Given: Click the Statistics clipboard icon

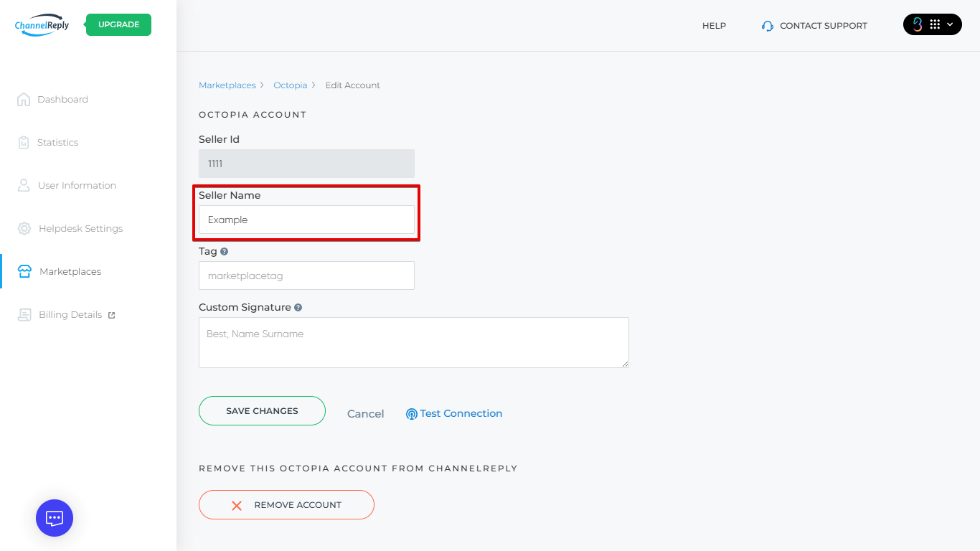Looking at the screenshot, I should click(x=24, y=142).
